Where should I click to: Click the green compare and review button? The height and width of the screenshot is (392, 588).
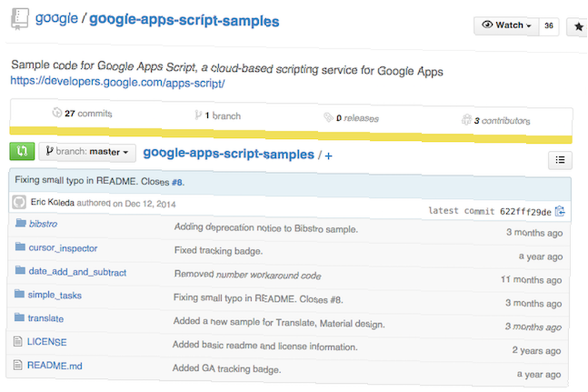[x=22, y=151]
